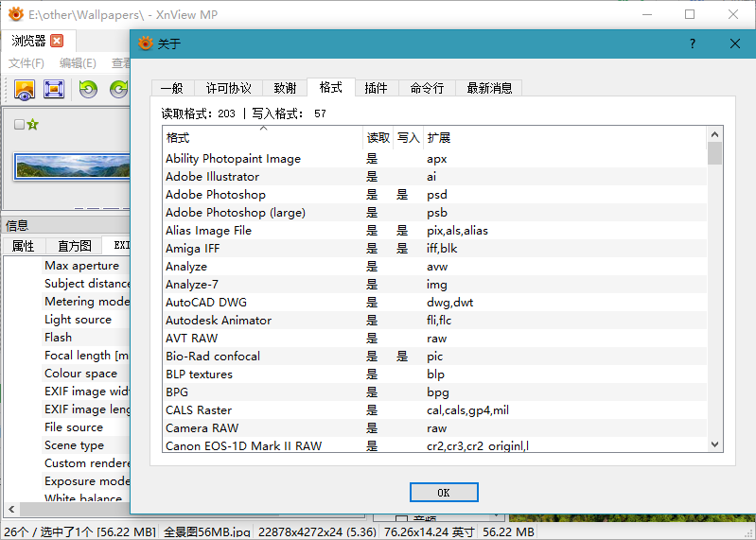Image resolution: width=756 pixels, height=540 pixels.
Task: Toggle the checkbox beside the thumbnail star
Action: (x=19, y=125)
